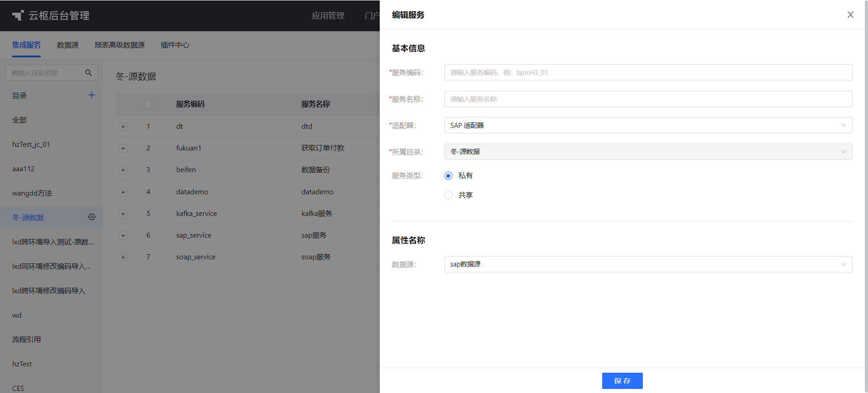
Task: Click service name kafka服务
Action: (316, 213)
